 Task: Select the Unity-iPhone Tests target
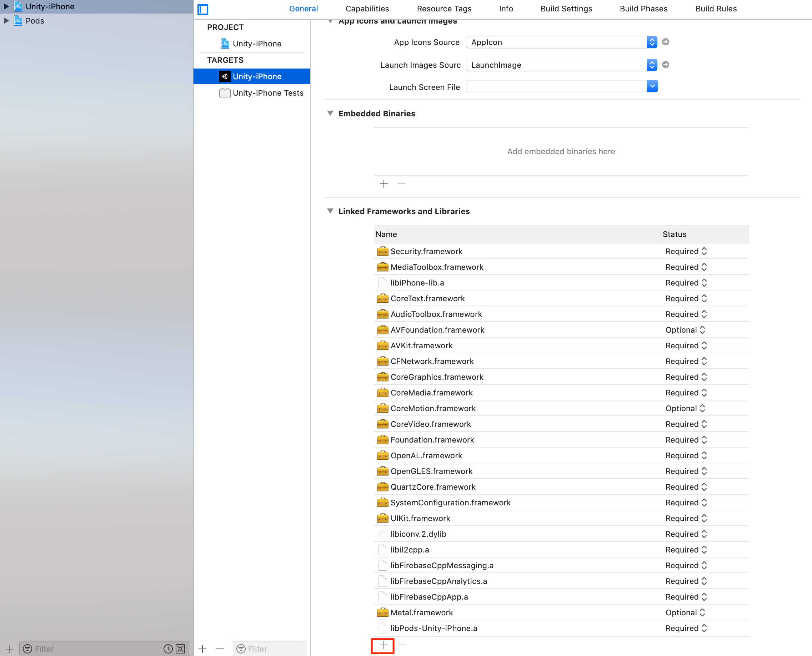point(268,93)
